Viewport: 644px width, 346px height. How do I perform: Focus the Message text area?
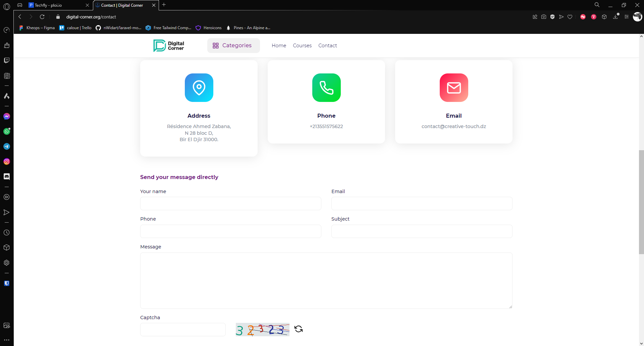click(x=326, y=280)
